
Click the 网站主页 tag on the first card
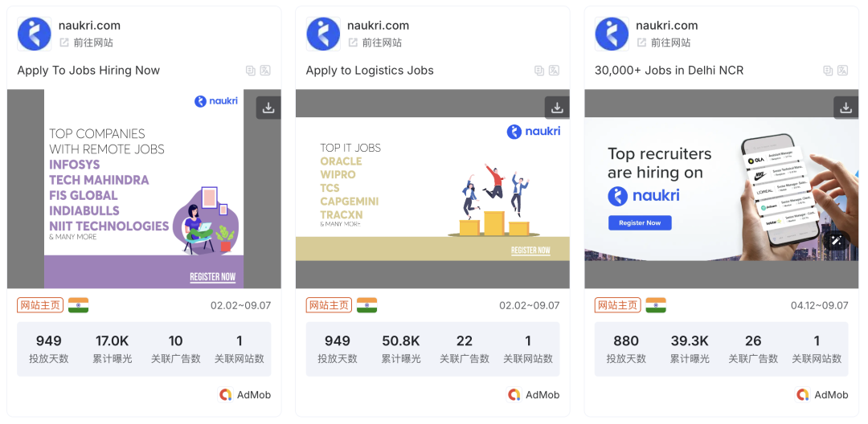(39, 305)
